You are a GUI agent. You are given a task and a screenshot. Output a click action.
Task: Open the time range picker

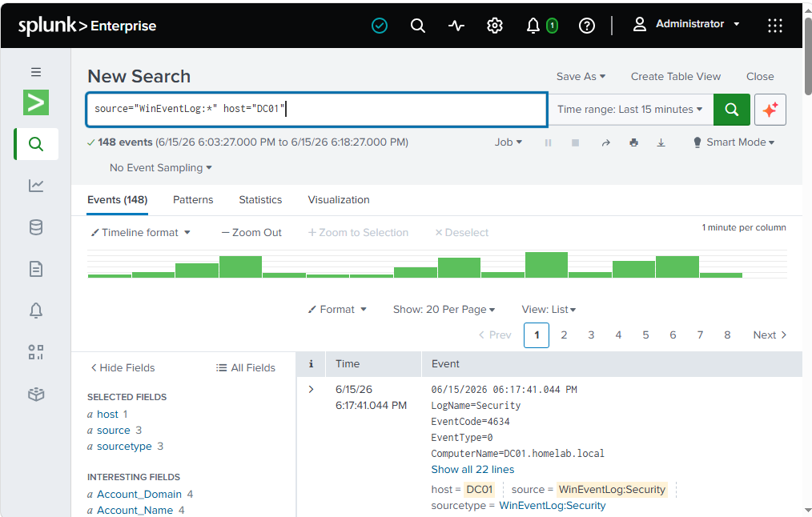point(629,109)
